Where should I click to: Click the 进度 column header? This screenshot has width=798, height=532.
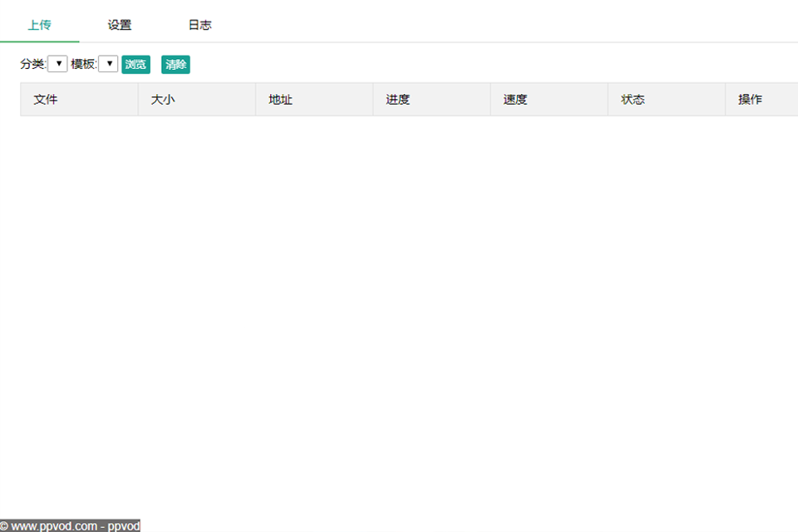click(x=431, y=99)
